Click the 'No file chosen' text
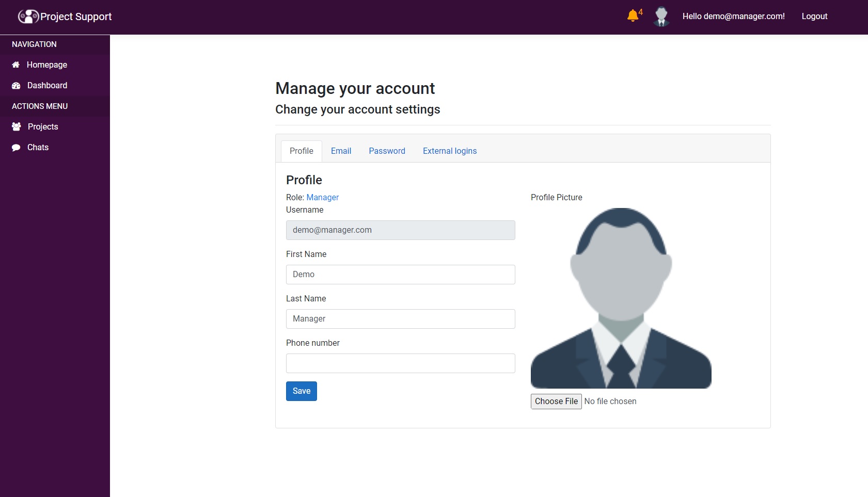Screen dimensions: 868x497 [x=610, y=402]
